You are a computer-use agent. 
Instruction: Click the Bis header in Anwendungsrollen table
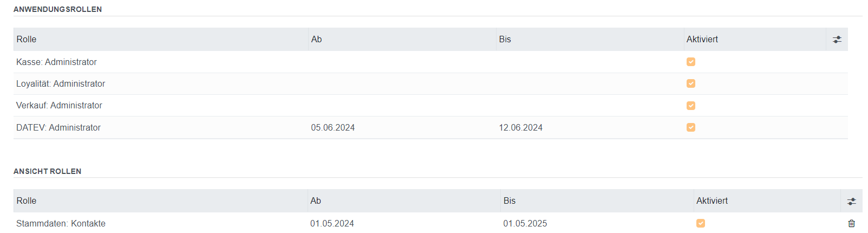pyautogui.click(x=505, y=40)
